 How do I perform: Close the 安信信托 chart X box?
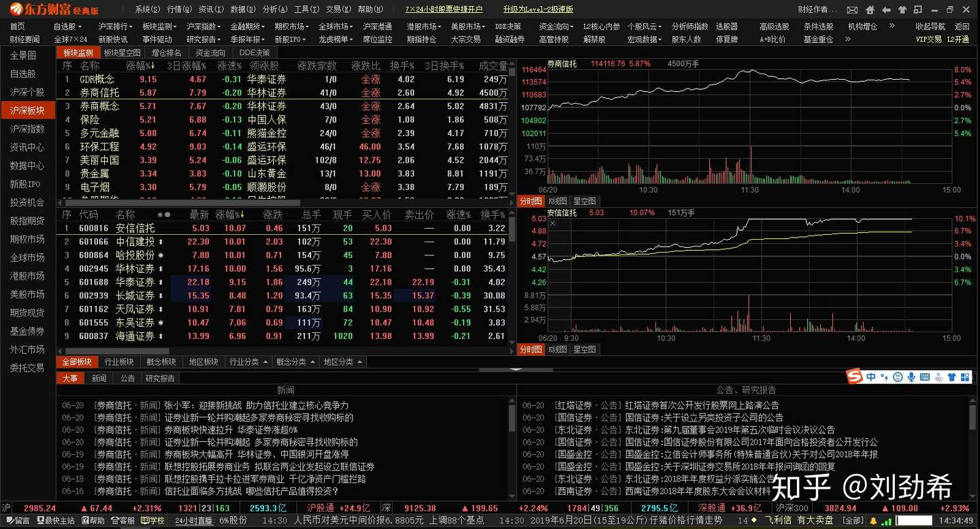pyautogui.click(x=553, y=223)
